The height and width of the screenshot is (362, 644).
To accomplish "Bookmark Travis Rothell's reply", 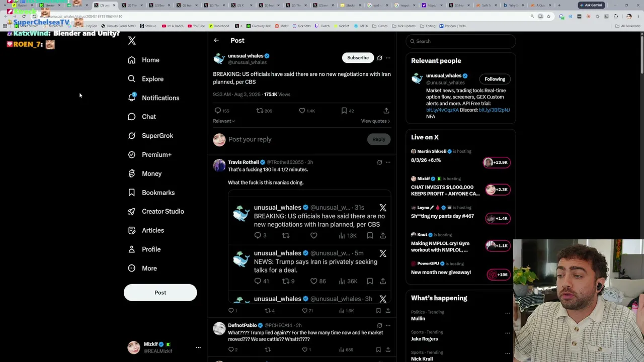I will [x=378, y=311].
